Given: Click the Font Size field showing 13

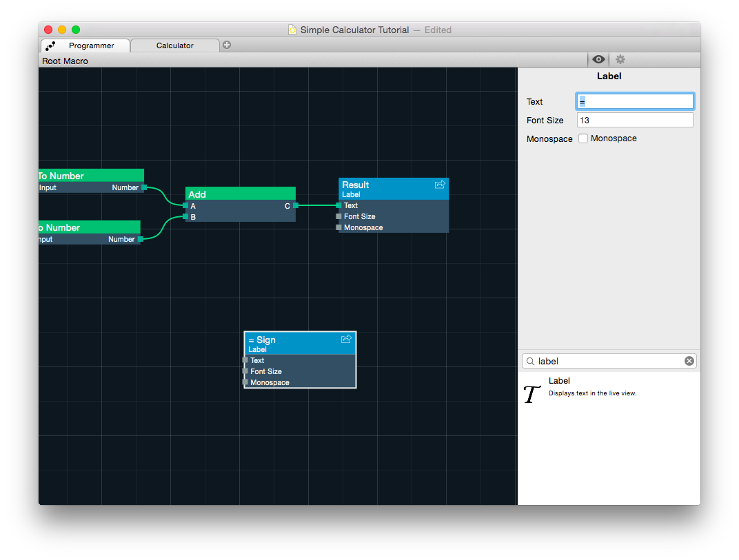Looking at the screenshot, I should [635, 120].
